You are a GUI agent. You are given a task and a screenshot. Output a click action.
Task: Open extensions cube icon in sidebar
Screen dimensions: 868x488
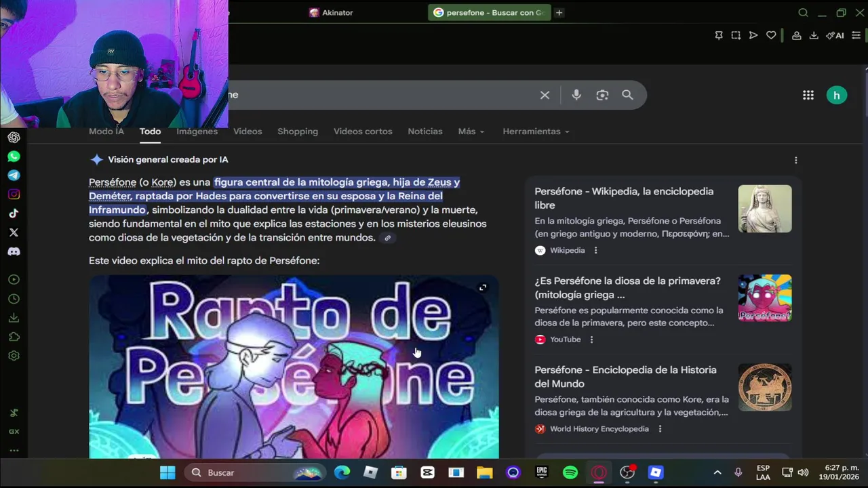point(14,337)
